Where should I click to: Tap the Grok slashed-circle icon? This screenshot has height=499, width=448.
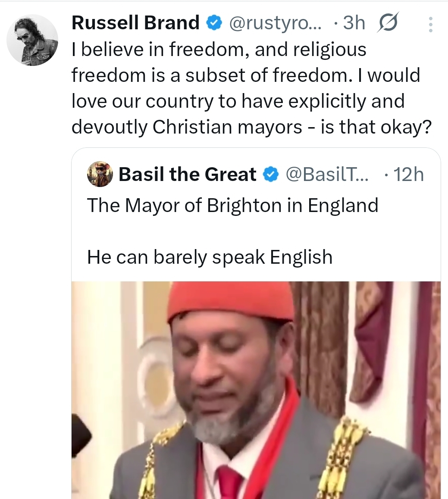388,23
